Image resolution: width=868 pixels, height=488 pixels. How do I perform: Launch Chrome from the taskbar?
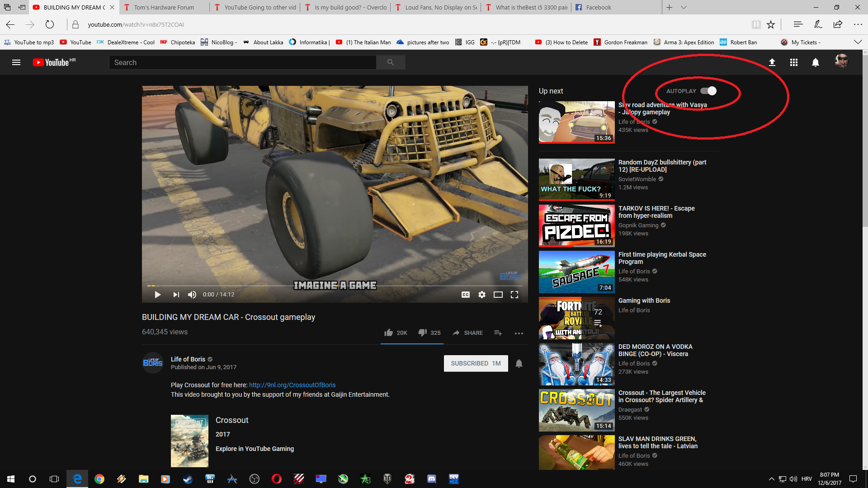click(x=99, y=479)
